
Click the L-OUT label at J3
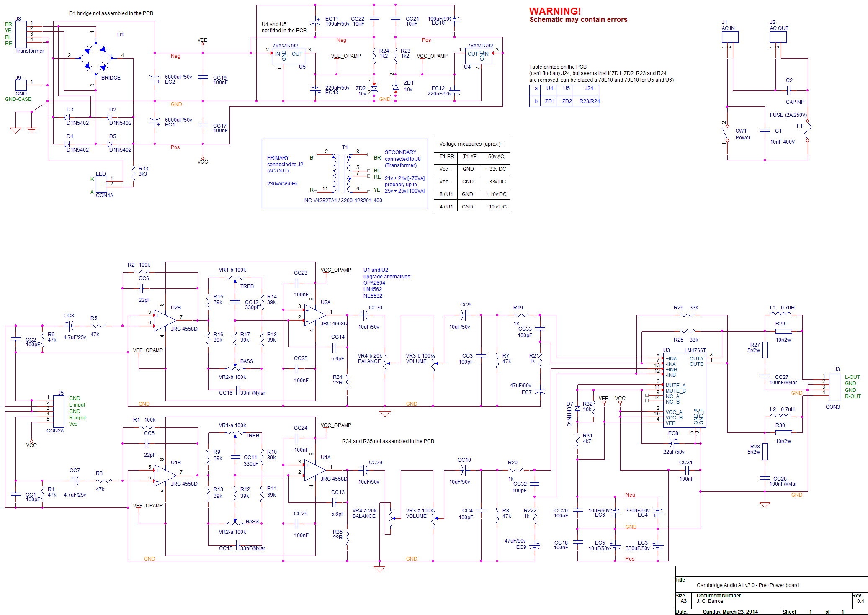852,377
